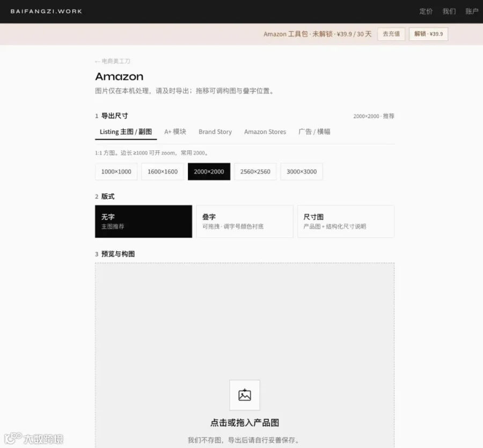Select the 2000×2000 export size
Viewport: 483px width, 448px height.
(209, 172)
